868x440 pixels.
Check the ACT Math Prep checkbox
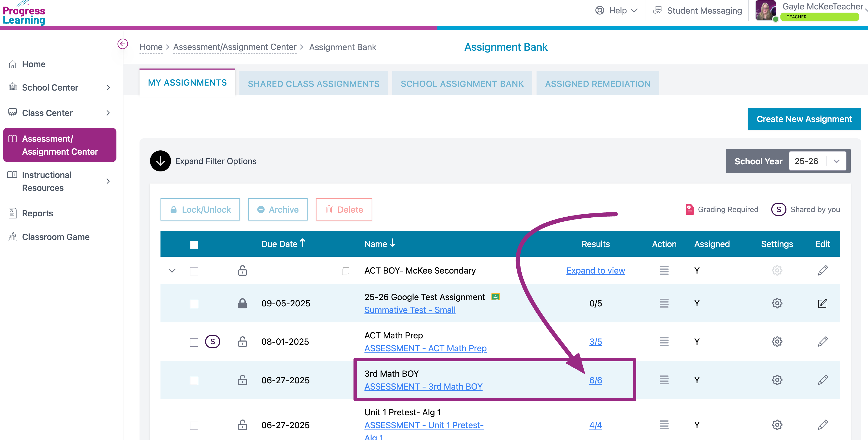[194, 343]
